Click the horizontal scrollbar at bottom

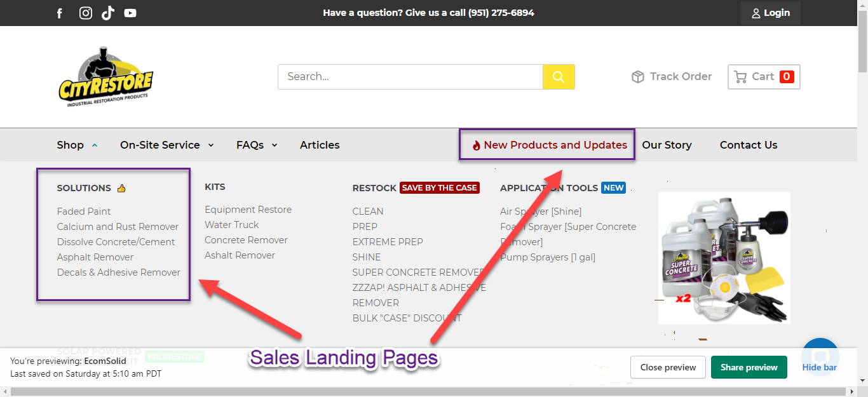[429, 391]
